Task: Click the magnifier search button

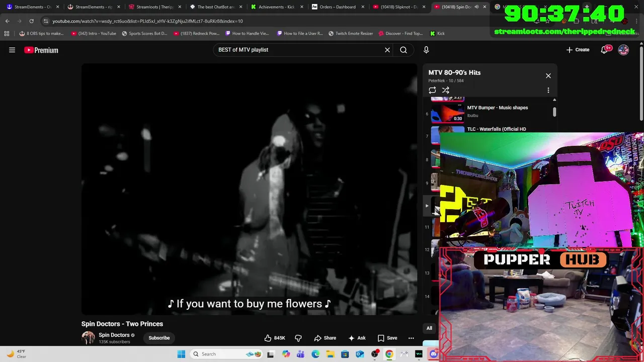Action: (x=404, y=50)
